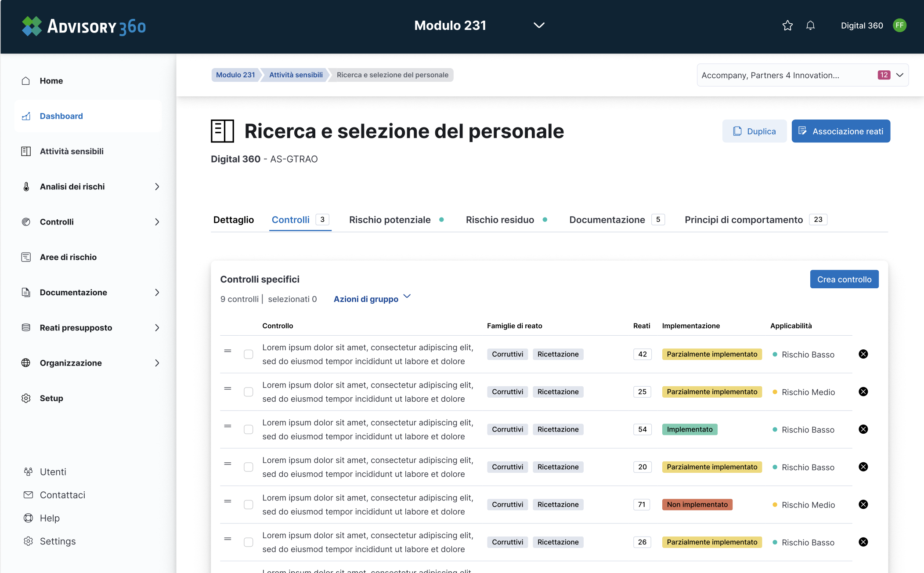Expand the Modulo 231 header dropdown
The image size is (924, 573).
coord(539,25)
